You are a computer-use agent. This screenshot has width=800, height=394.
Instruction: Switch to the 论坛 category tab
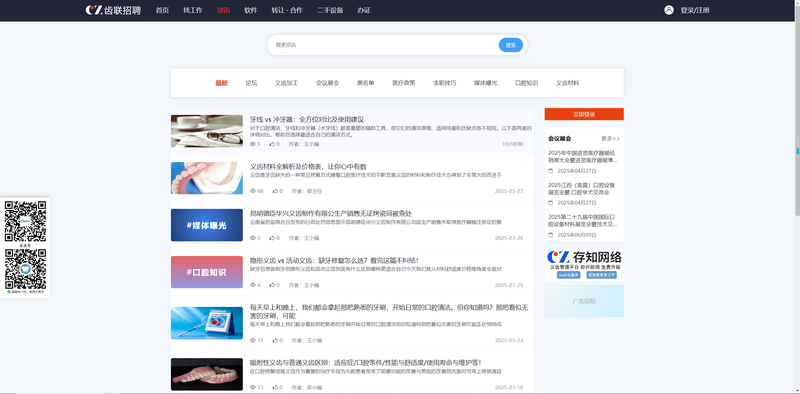point(251,83)
